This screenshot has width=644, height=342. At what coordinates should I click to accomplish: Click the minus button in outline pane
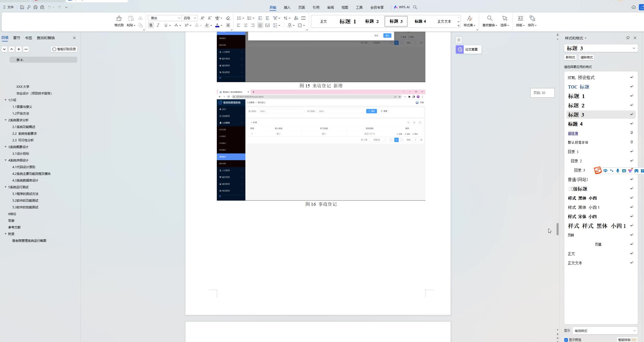[x=26, y=49]
